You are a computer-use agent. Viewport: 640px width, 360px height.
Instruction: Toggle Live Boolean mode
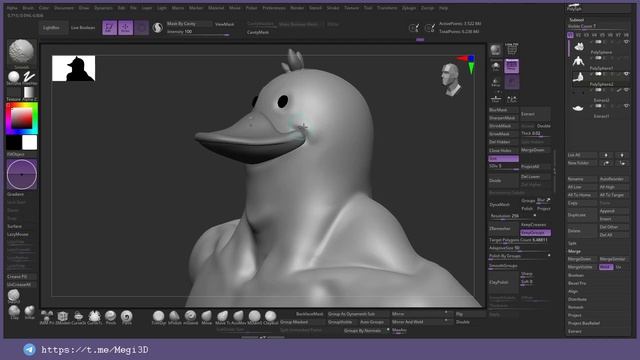point(83,28)
